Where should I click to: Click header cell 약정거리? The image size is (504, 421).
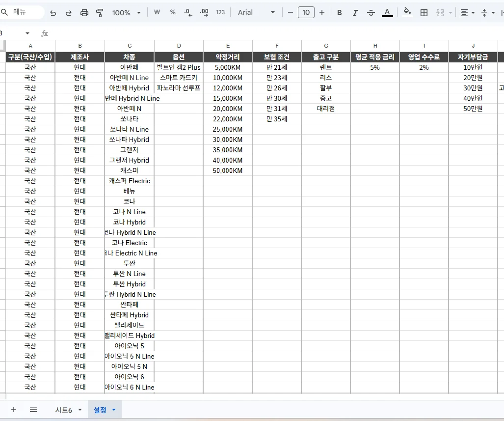(x=228, y=57)
